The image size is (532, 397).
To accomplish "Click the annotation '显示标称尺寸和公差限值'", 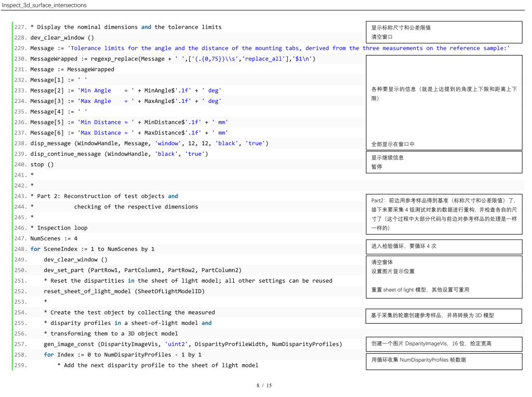I will (401, 28).
